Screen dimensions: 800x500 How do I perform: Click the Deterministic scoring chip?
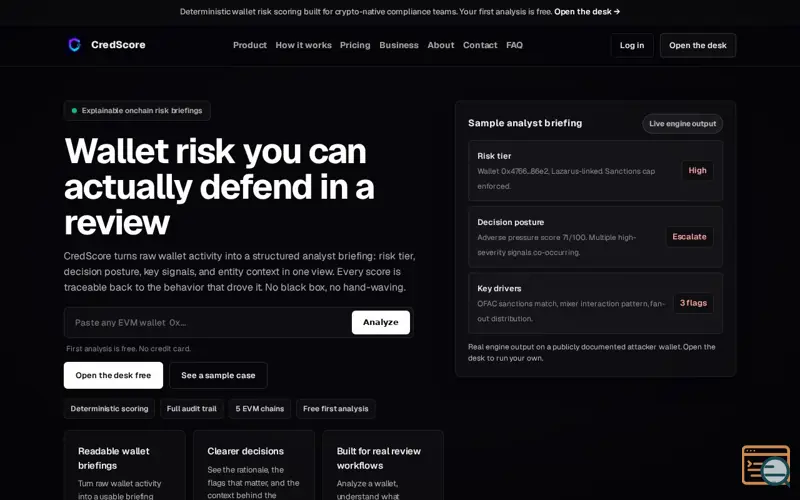pos(109,409)
